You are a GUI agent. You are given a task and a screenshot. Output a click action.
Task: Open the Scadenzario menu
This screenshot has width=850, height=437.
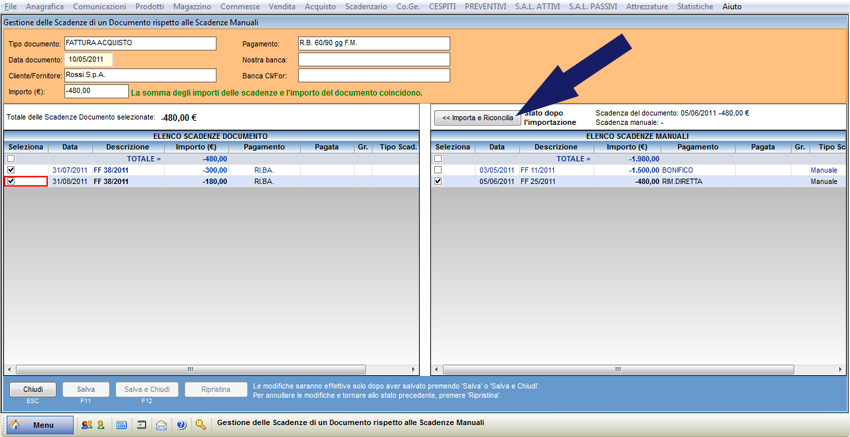(366, 6)
